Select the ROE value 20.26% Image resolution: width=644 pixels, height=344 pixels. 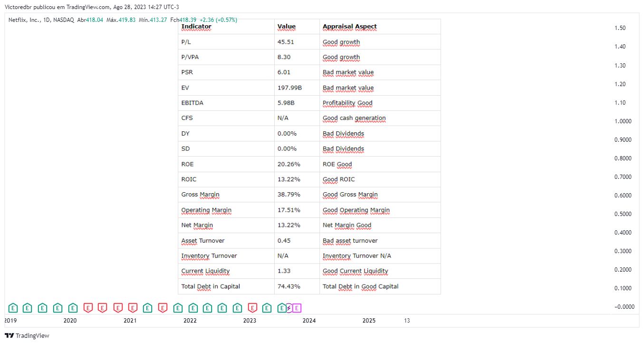click(289, 164)
